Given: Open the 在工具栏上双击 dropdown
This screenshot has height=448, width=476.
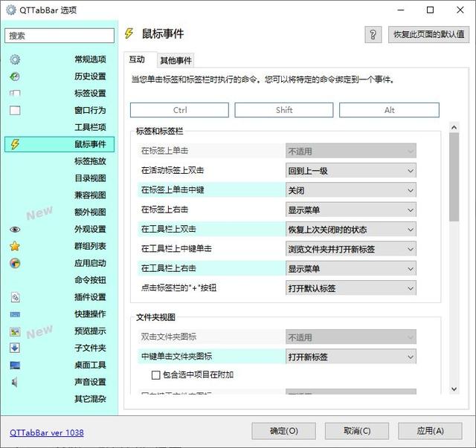Looking at the screenshot, I should coord(350,230).
